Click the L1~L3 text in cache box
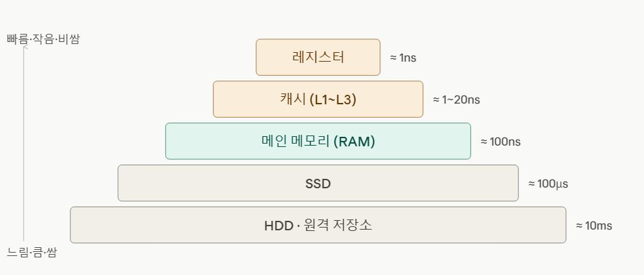Screen dimensions: 644x275 pyautogui.click(x=333, y=100)
